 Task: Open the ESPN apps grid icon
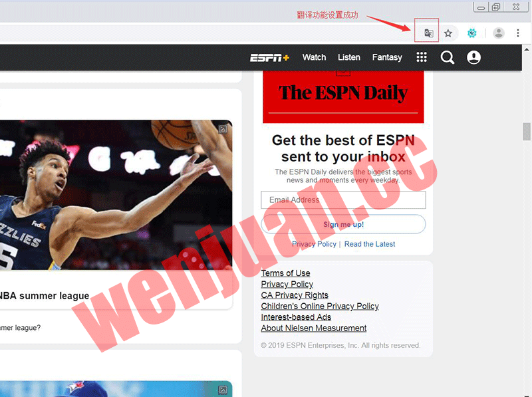(422, 58)
